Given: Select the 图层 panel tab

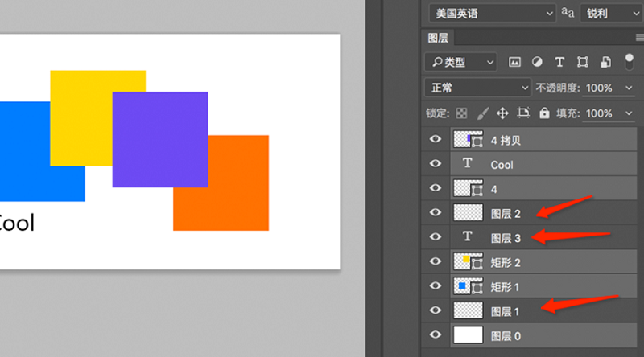Looking at the screenshot, I should point(438,38).
